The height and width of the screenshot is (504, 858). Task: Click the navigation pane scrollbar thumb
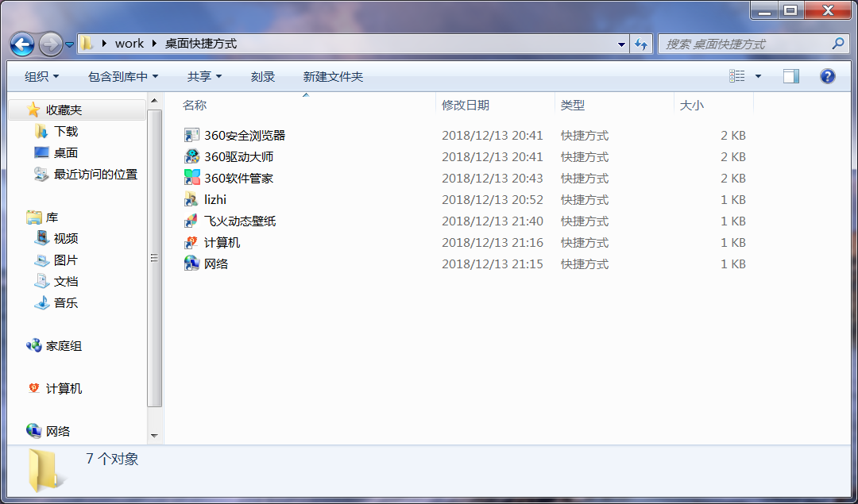(x=154, y=258)
